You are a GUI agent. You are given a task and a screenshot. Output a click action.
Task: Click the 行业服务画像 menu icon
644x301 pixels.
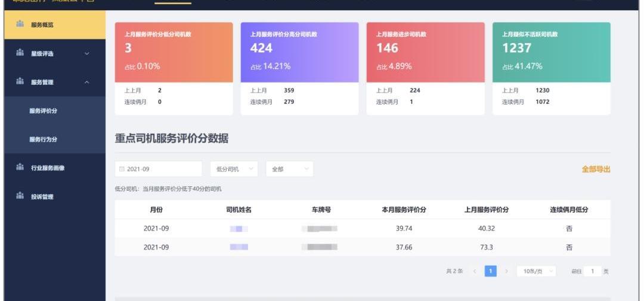[x=20, y=168]
